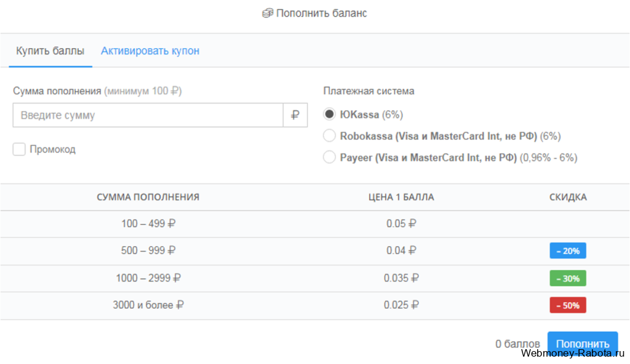
Task: Open the Активировать купон tab
Action: (150, 51)
